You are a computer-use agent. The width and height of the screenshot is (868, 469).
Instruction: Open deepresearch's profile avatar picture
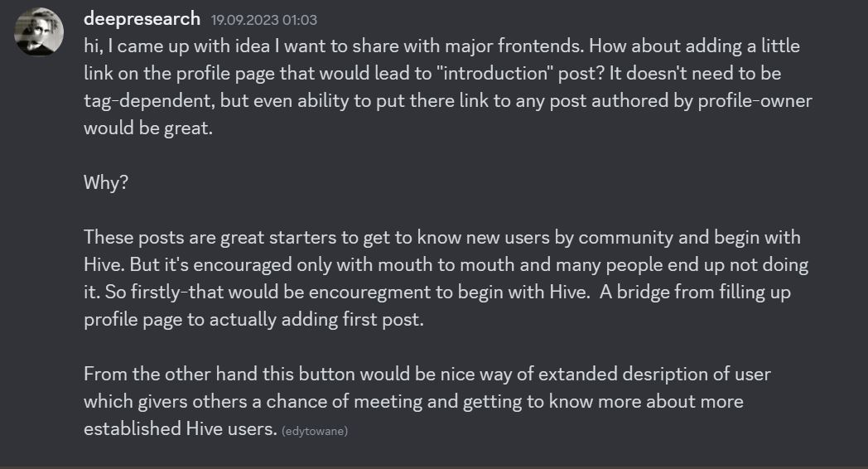point(38,31)
